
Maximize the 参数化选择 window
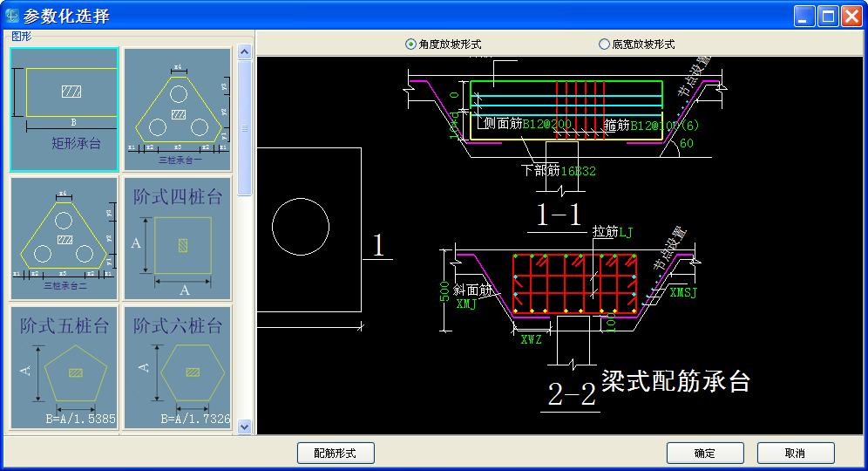coord(828,16)
